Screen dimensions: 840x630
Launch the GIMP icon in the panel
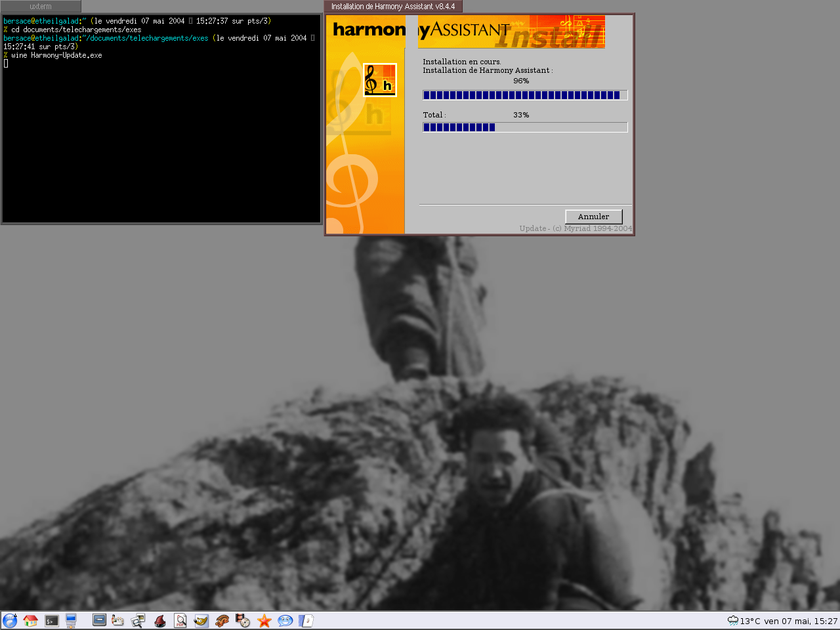pos(201,621)
